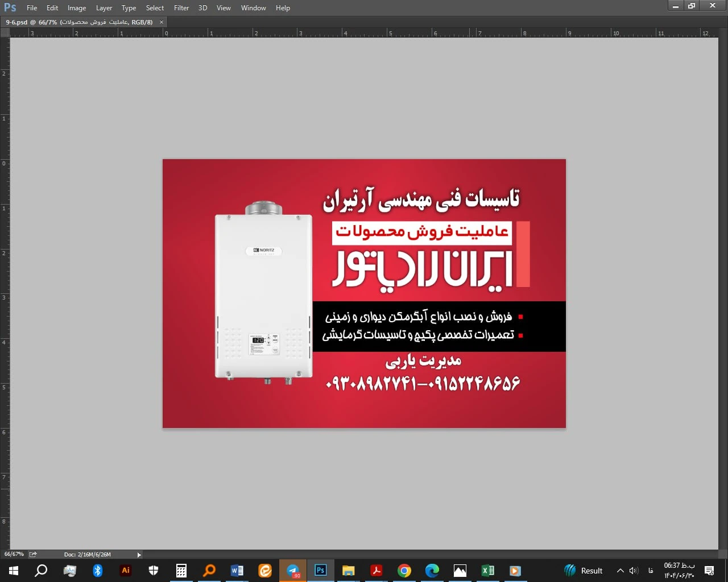Open the Calculator taskbar icon
Image resolution: width=728 pixels, height=582 pixels.
pyautogui.click(x=181, y=571)
